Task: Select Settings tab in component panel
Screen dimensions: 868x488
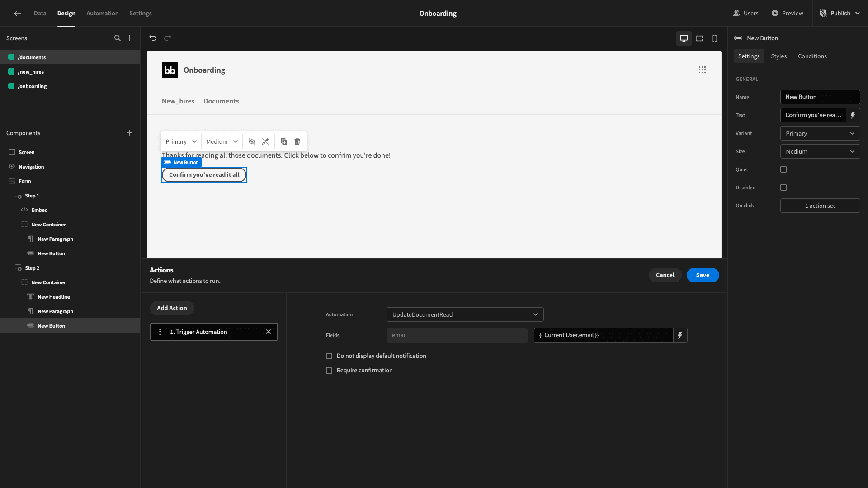Action: 749,56
